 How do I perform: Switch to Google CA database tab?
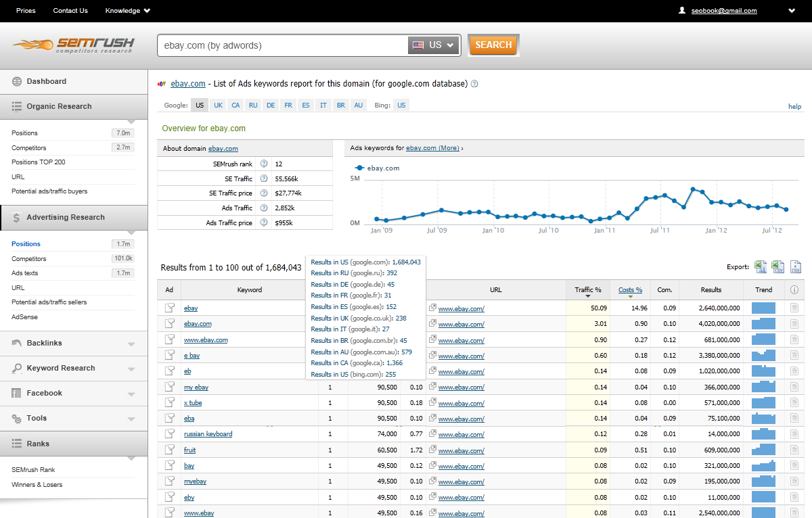235,105
